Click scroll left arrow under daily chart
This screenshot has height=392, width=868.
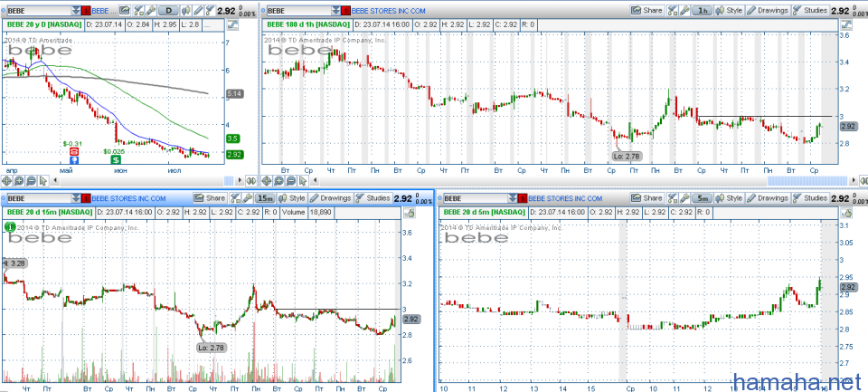point(55,180)
